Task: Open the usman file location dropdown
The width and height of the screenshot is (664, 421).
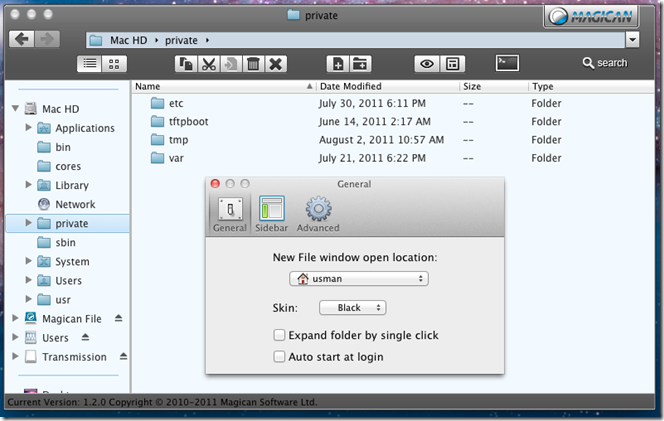Action: [x=358, y=279]
